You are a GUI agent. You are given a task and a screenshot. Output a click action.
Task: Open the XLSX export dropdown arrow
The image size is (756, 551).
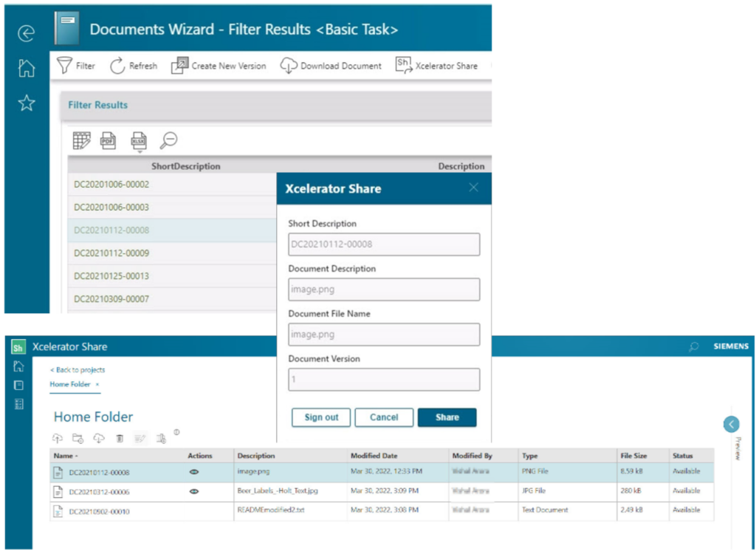[140, 151]
